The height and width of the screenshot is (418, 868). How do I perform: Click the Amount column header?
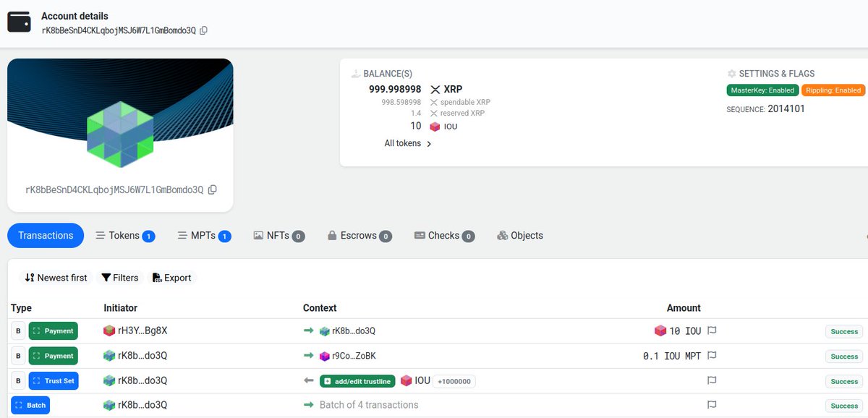click(x=684, y=308)
